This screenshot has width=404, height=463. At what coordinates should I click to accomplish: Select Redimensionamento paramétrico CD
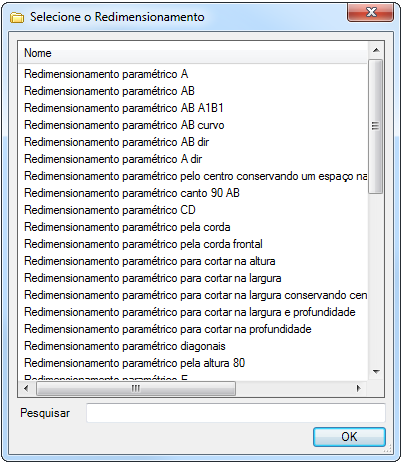110,210
